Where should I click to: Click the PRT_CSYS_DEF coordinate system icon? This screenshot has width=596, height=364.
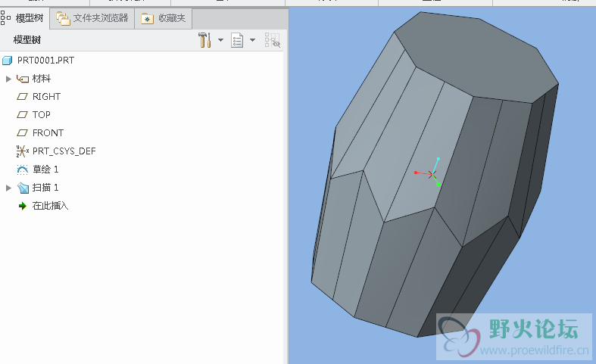23,151
